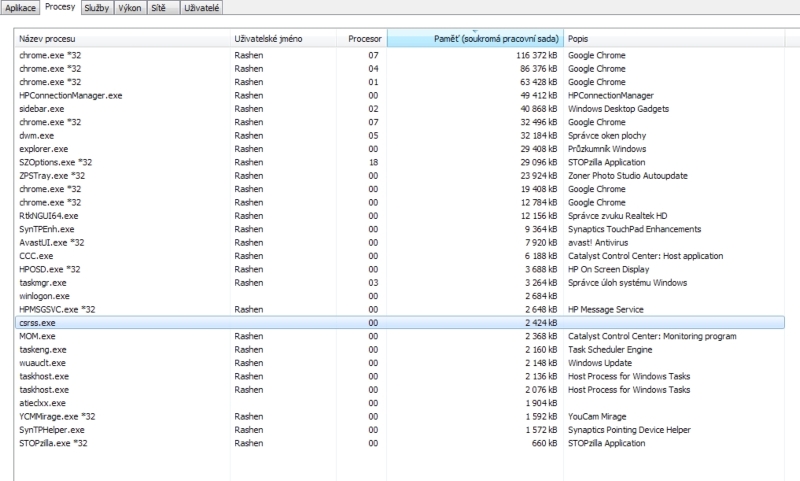Switch to the Výkon tab
800x481 pixels.
130,8
